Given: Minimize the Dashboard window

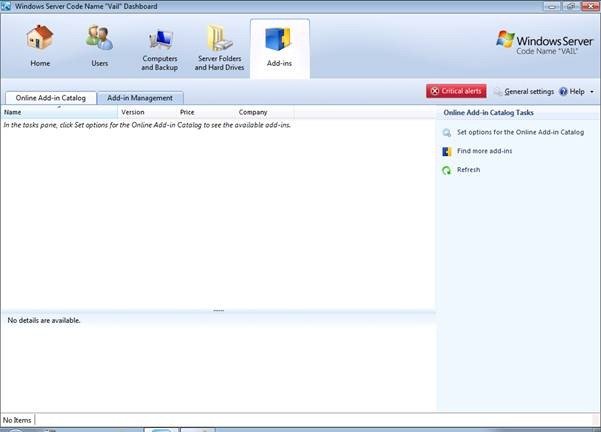Looking at the screenshot, I should (552, 6).
